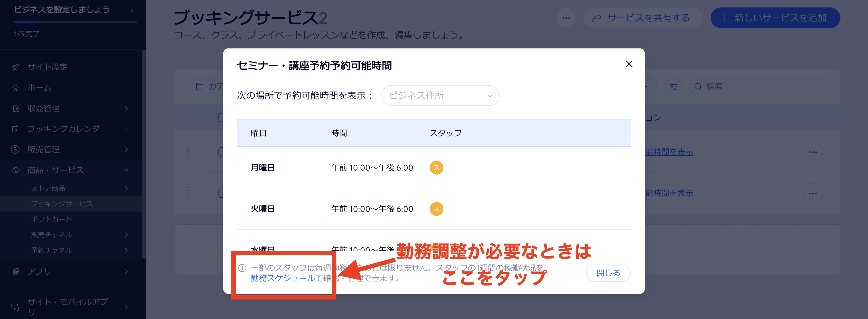This screenshot has height=319, width=868.
Task: Click the staff avatar on 火曜日 row
Action: (x=436, y=209)
